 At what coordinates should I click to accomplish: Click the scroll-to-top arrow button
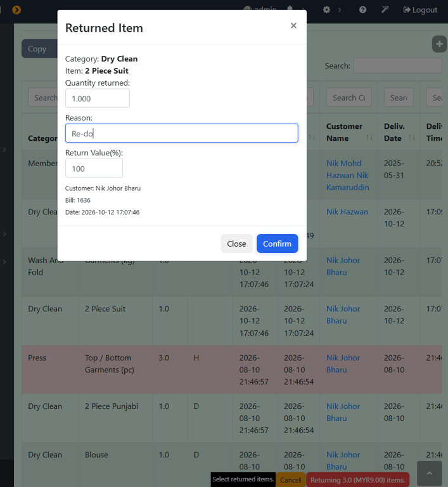(x=430, y=473)
